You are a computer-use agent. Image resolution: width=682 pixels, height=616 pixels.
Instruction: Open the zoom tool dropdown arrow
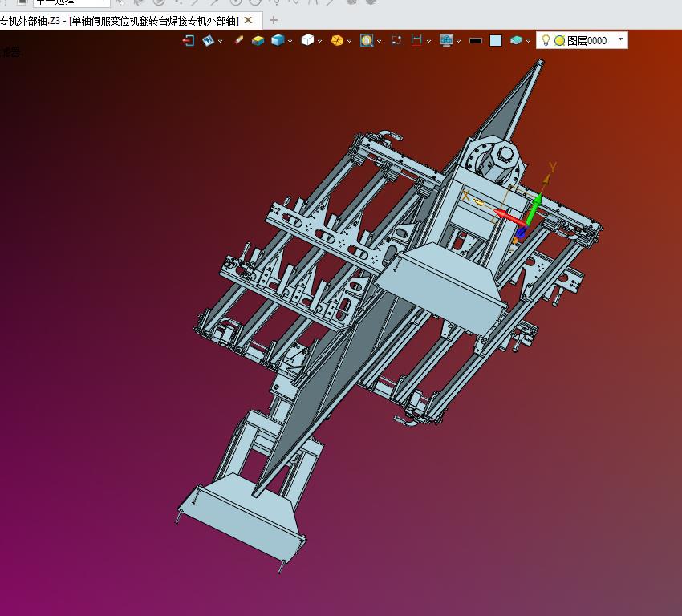(x=380, y=41)
